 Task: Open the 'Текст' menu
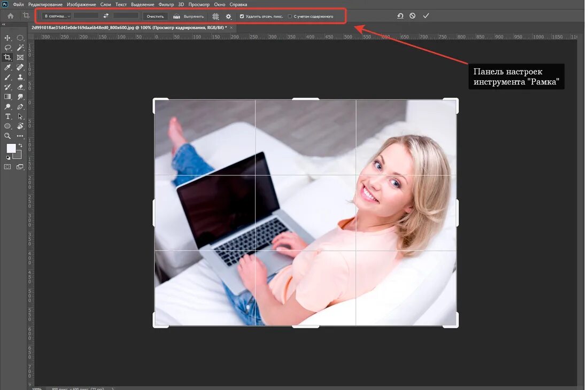point(121,4)
